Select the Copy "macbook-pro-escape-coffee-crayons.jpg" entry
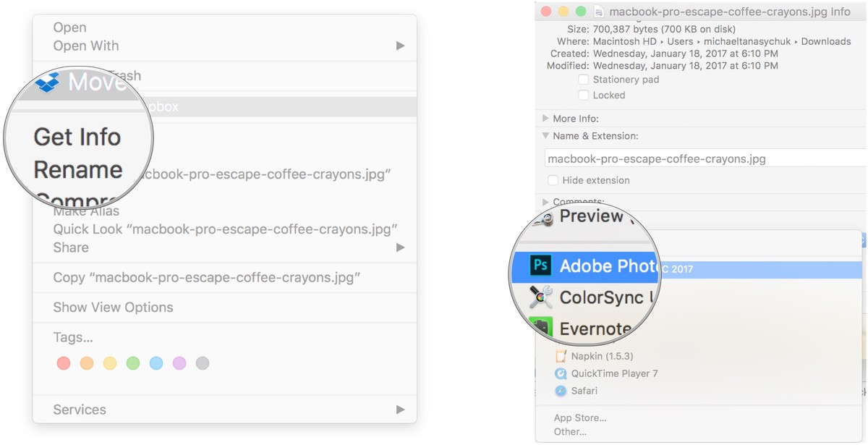This screenshot has height=445, width=868. coord(206,277)
